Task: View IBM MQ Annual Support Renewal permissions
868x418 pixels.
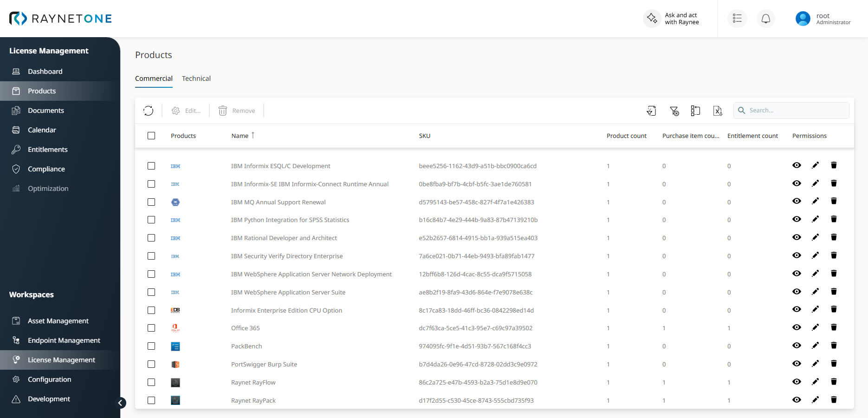Action: click(797, 201)
